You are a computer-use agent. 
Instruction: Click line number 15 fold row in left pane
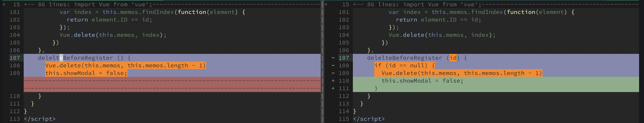point(17,4)
